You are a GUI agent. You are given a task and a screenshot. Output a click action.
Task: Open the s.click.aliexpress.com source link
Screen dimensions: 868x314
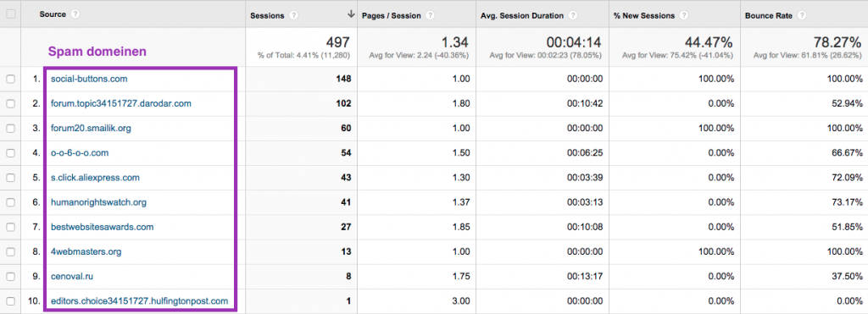95,178
